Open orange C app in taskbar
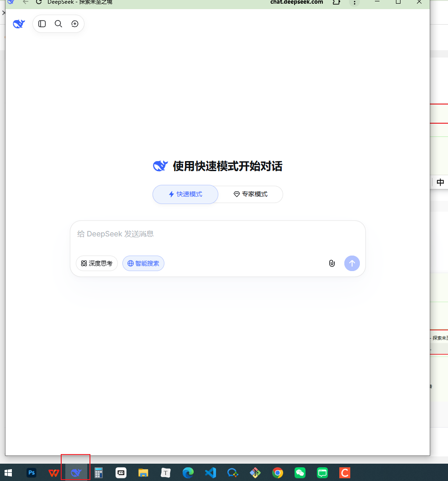 coord(344,473)
